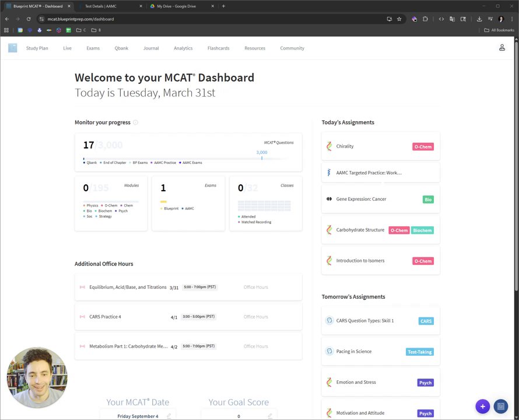The image size is (519, 420).
Task: Open the Study Plan menu
Action: tap(37, 48)
